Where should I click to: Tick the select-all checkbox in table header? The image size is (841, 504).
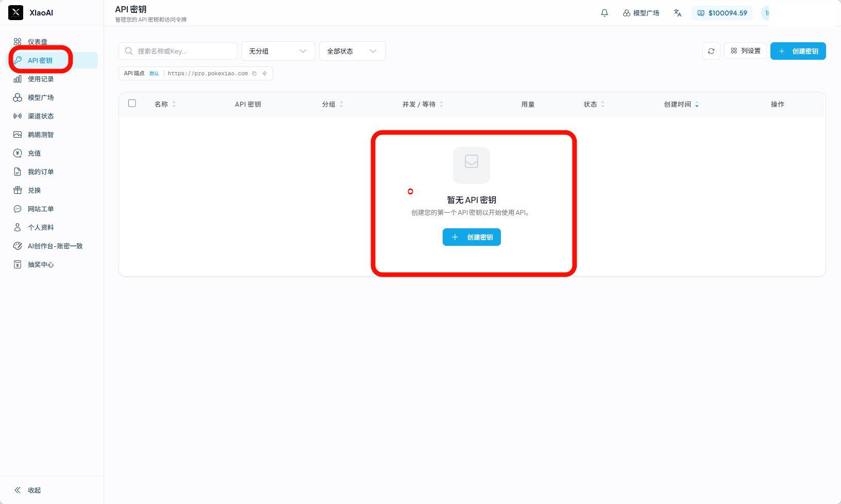tap(132, 104)
